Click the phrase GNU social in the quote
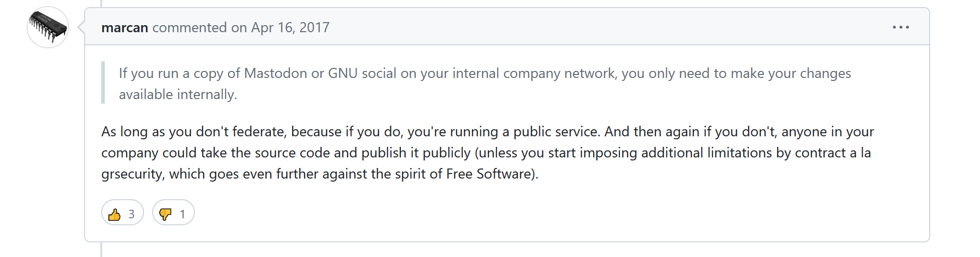Screen dimensions: 980x257 pos(362,73)
